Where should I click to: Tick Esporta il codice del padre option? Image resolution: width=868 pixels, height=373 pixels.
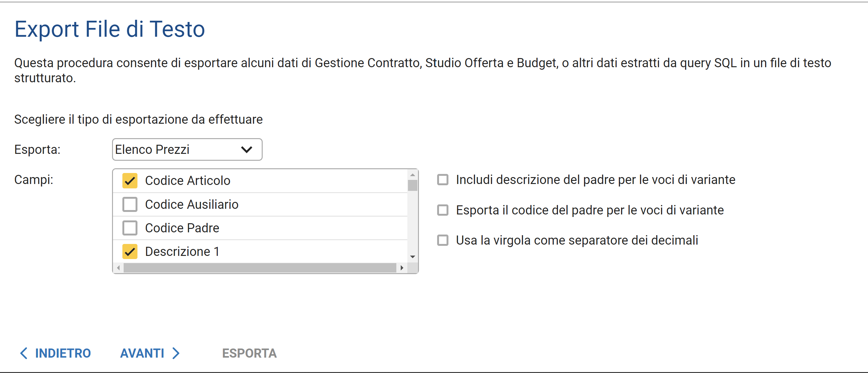tap(443, 210)
